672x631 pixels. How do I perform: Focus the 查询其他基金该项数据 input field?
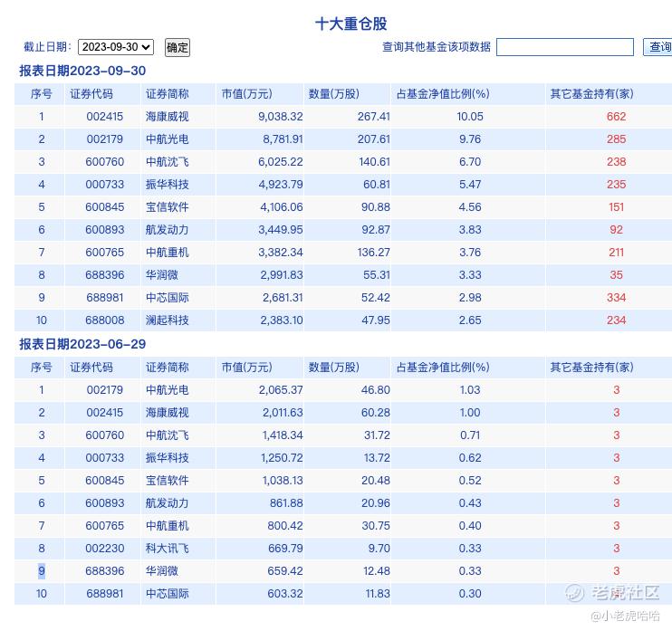565,47
